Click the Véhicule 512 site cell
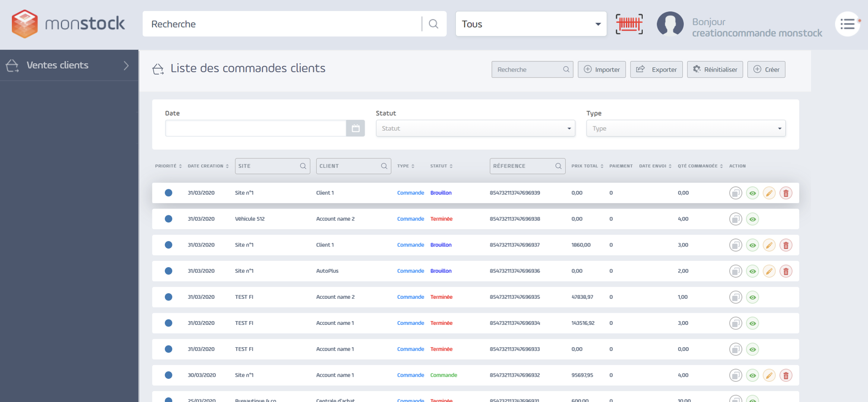Viewport: 868px width, 402px height. point(250,219)
